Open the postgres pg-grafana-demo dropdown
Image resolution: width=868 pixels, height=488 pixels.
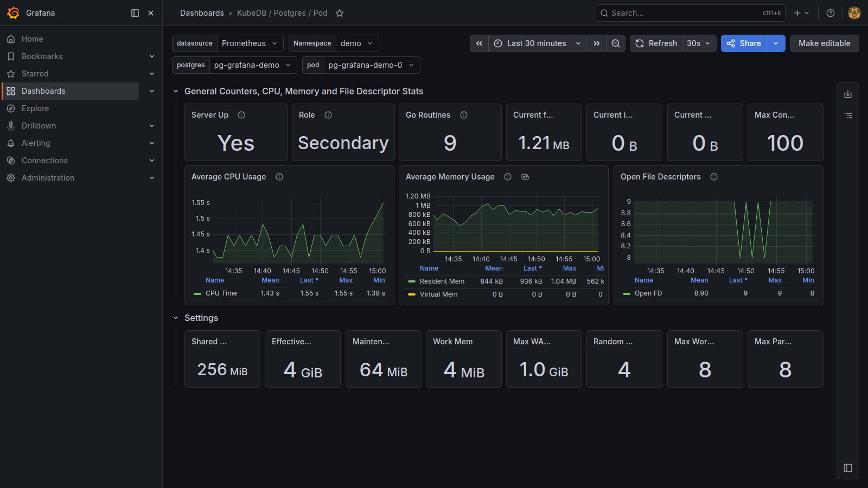click(253, 65)
